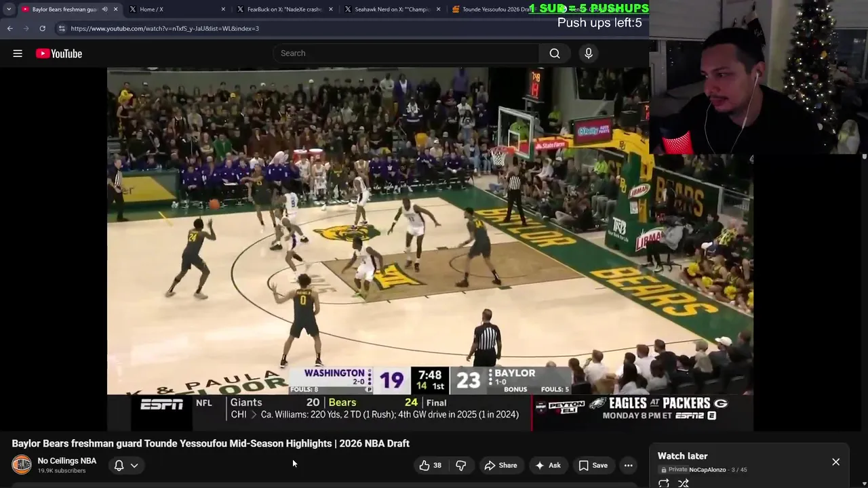The image size is (868, 488).
Task: Close the Baylor Bears YouTube tab
Action: [x=115, y=9]
